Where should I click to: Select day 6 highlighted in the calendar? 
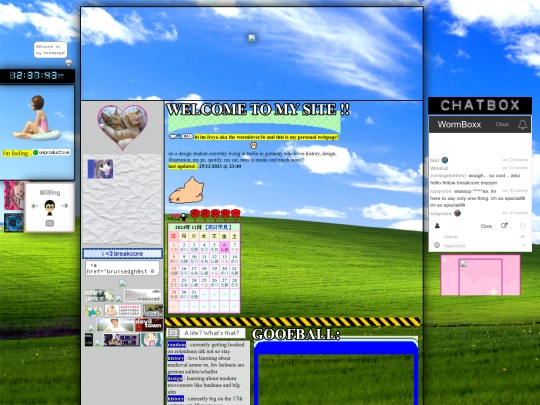224,247
